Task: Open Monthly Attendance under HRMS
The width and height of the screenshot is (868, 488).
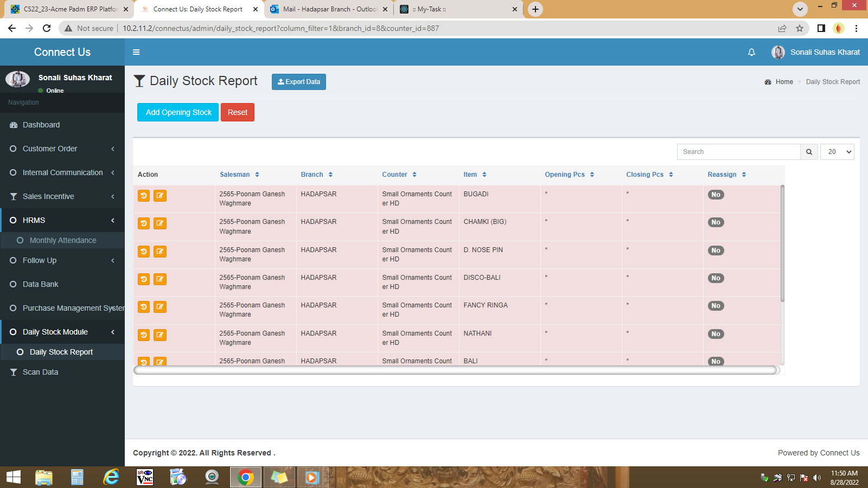Action: pos(62,240)
